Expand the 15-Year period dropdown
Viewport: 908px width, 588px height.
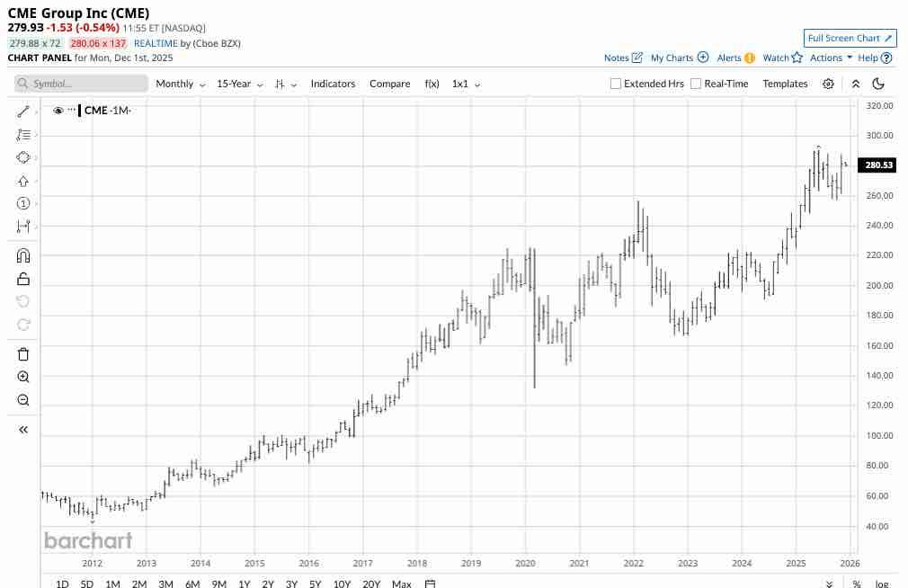(x=240, y=84)
